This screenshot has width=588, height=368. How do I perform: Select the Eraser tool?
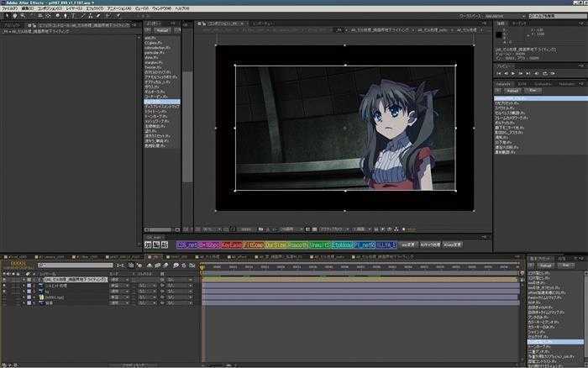pos(98,16)
